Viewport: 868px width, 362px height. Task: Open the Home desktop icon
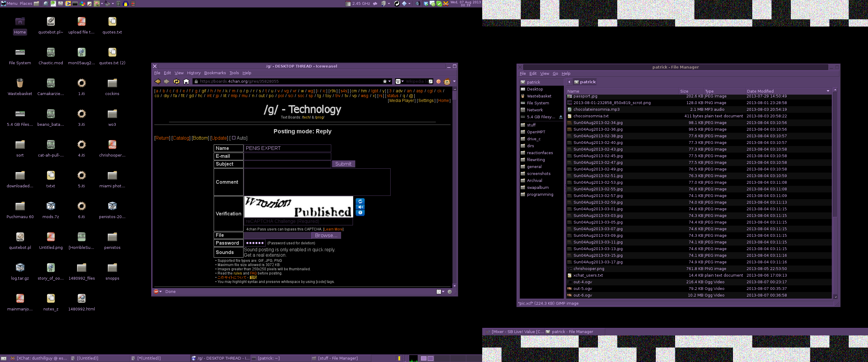[20, 25]
